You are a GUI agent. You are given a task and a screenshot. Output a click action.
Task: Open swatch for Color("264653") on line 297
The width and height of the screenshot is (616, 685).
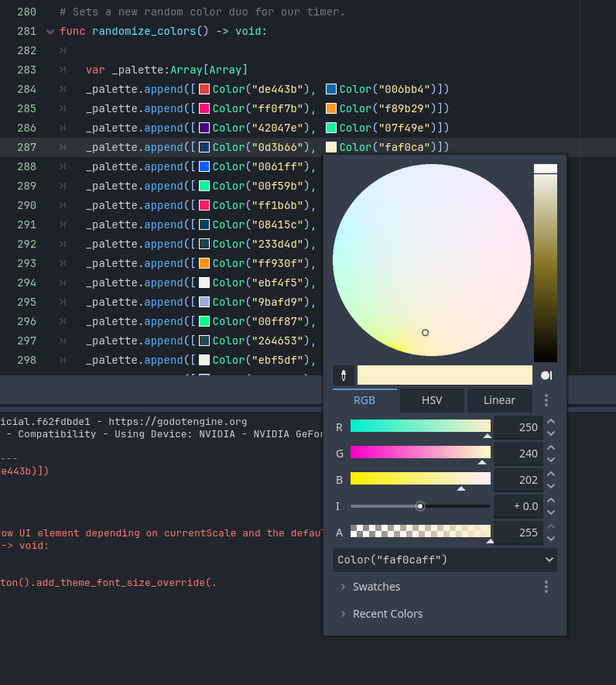tap(204, 341)
